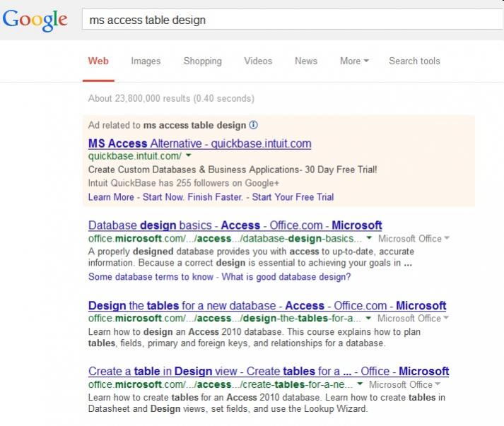The image size is (504, 426).
Task: Open Microsoft Office dropdown on the Design the tables result
Action: 413,318
